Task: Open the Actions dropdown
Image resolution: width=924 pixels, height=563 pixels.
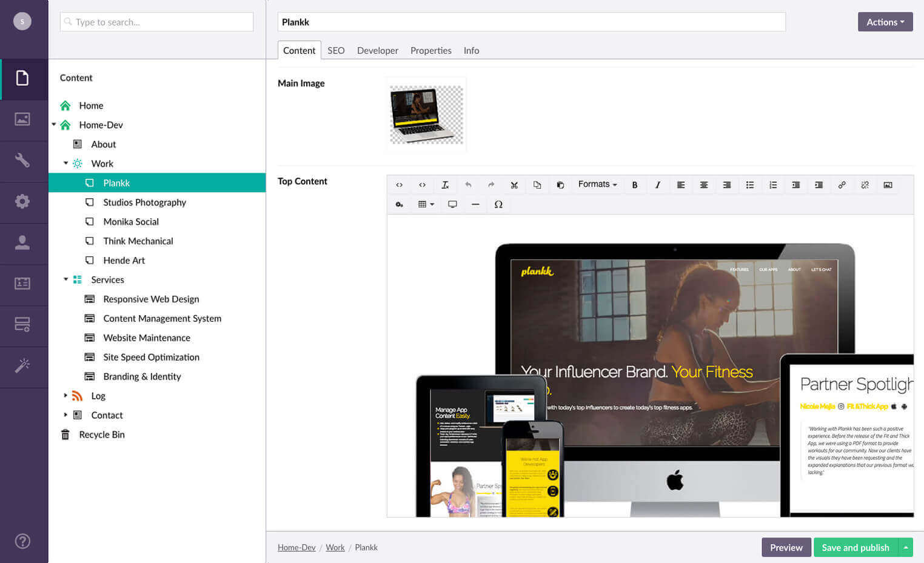Action: (885, 22)
